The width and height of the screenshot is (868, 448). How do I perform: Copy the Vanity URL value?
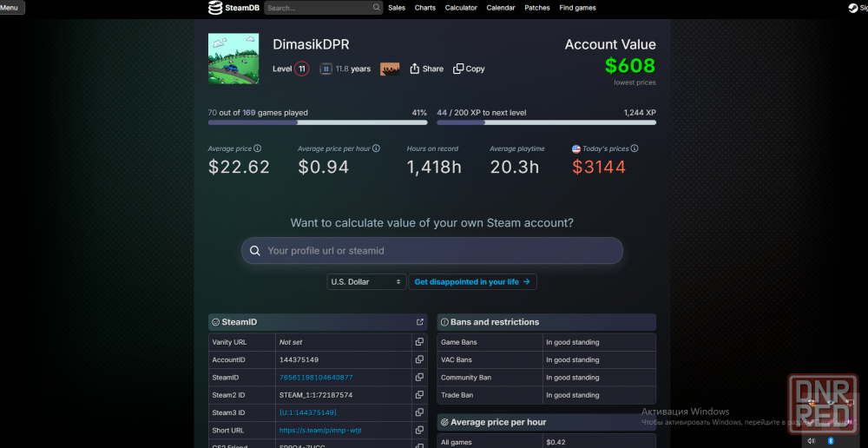[419, 342]
